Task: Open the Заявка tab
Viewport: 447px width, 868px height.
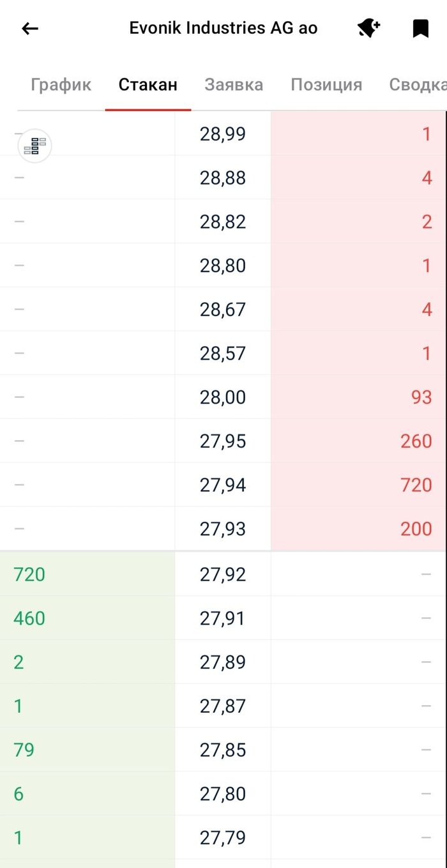Action: pyautogui.click(x=234, y=85)
